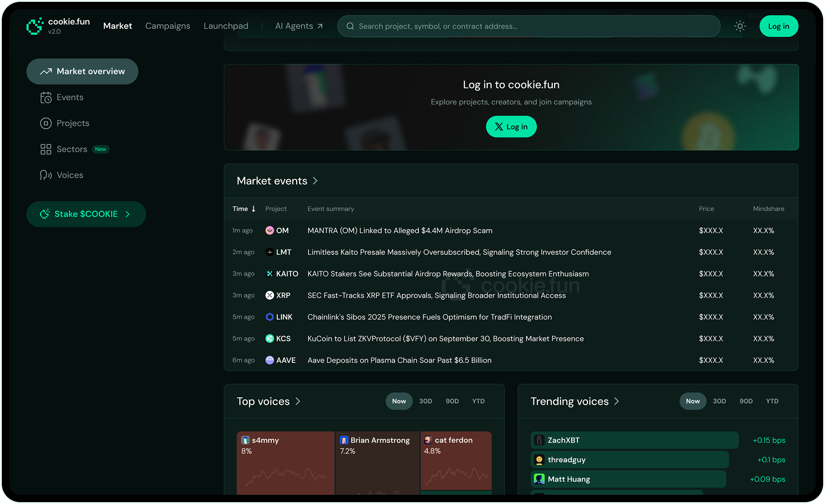Expand Market events chevron
Viewport: 825px width, 504px height.
315,181
